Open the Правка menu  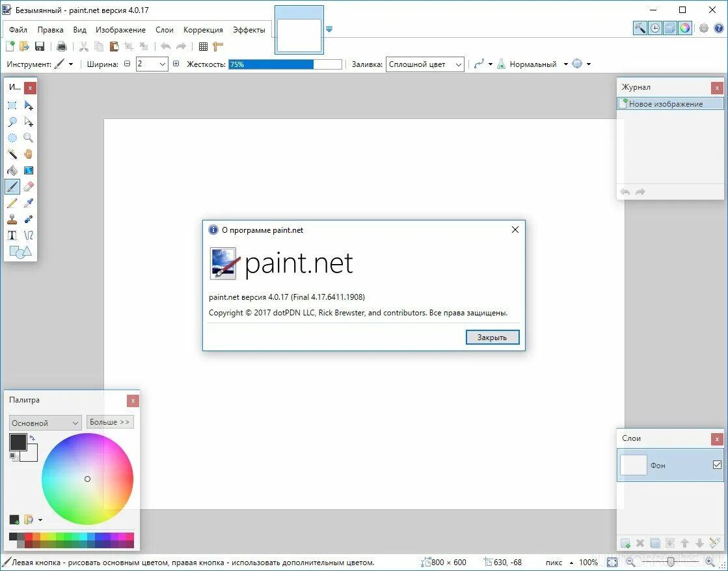pos(50,30)
